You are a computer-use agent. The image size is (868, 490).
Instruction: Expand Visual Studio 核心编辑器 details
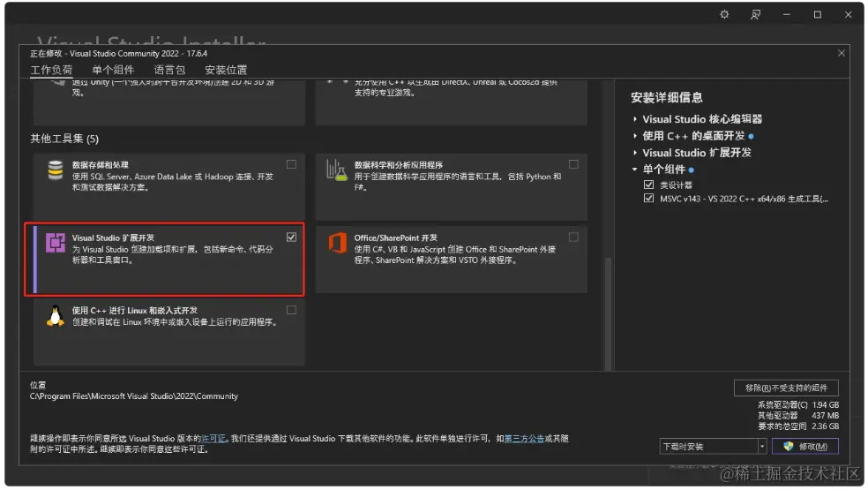point(635,119)
